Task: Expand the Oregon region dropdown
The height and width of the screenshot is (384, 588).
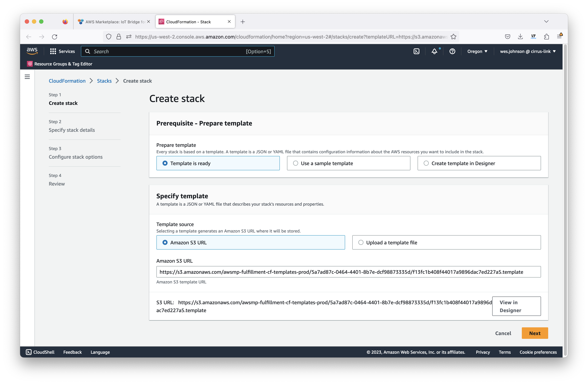Action: 477,51
